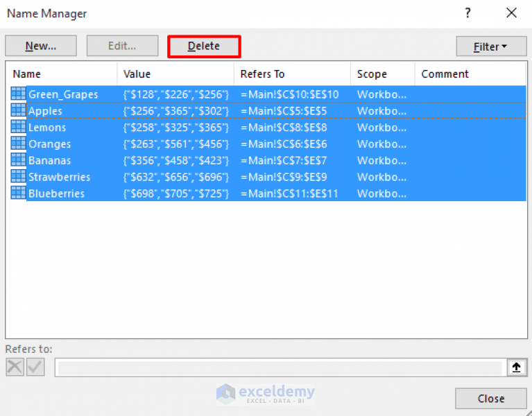This screenshot has height=416, width=532.
Task: Click the value {"$356","$458","$423"}
Action: [x=176, y=160]
